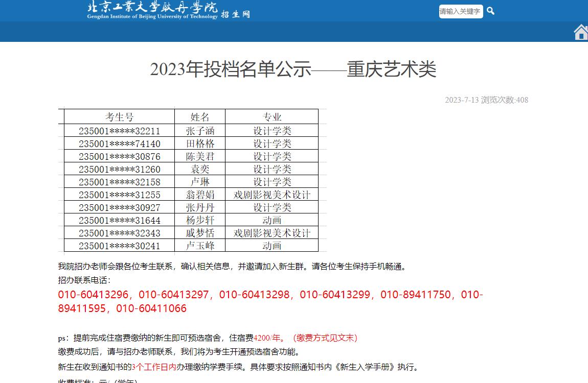This screenshot has width=588, height=383.
Task: Click exam number 235001*****30241
Action: coord(119,246)
